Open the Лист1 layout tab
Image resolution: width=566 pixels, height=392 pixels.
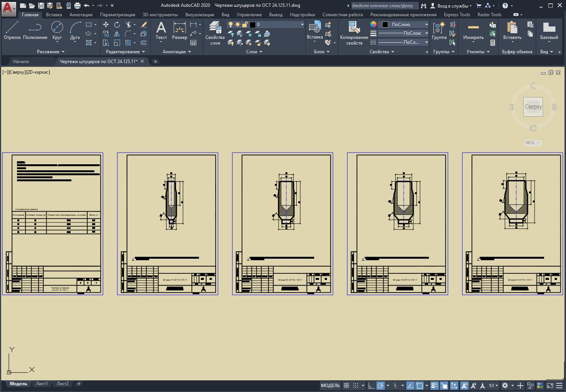pos(42,384)
